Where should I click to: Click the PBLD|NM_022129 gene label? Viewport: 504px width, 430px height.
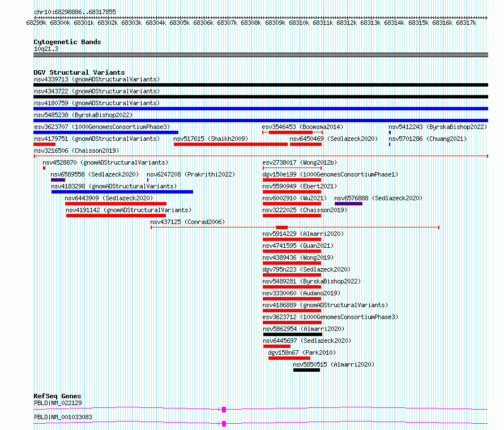click(x=58, y=403)
